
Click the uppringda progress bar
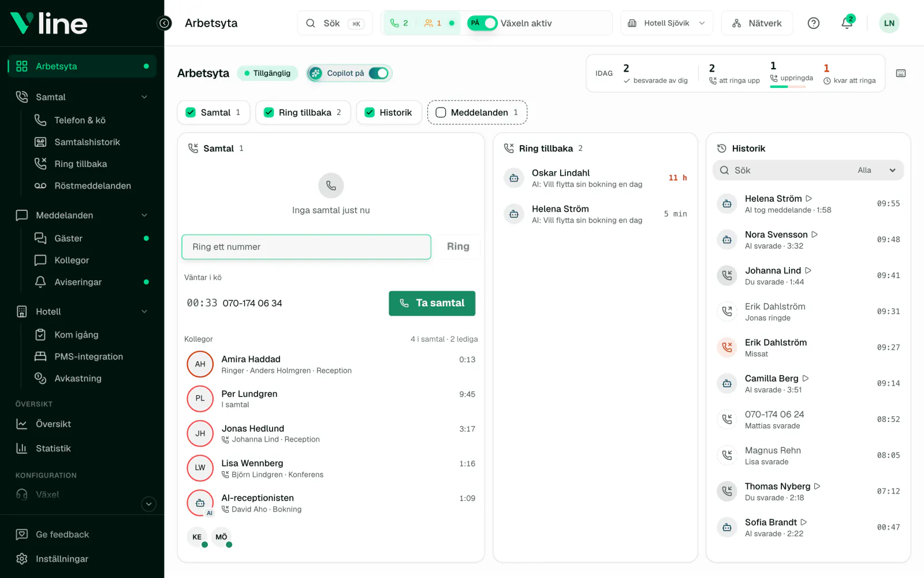pos(788,87)
